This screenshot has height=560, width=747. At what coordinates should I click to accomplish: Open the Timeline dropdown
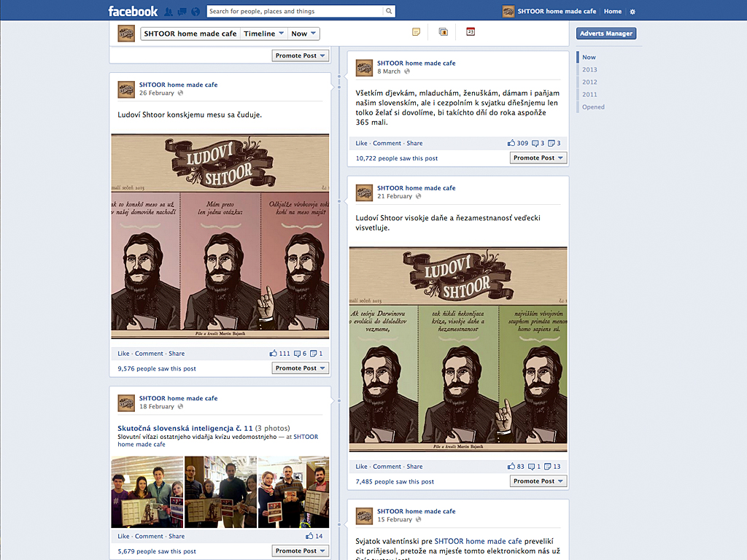click(x=263, y=34)
